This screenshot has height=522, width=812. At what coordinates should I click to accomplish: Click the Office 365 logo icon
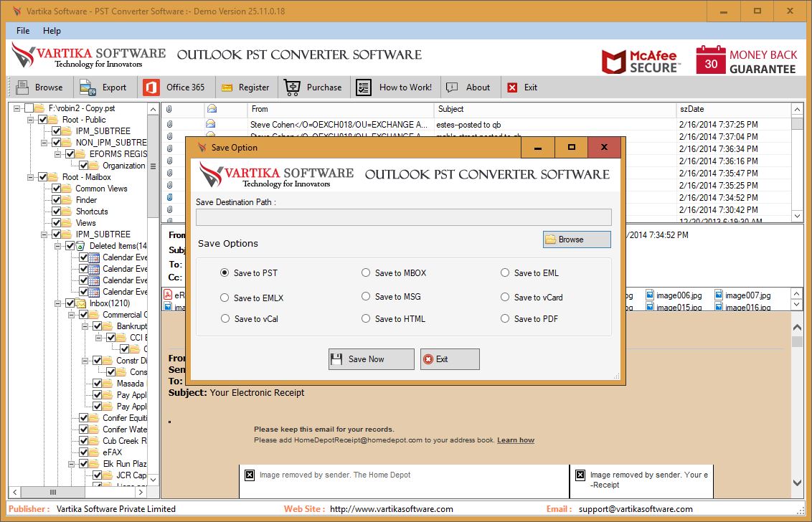coord(151,87)
